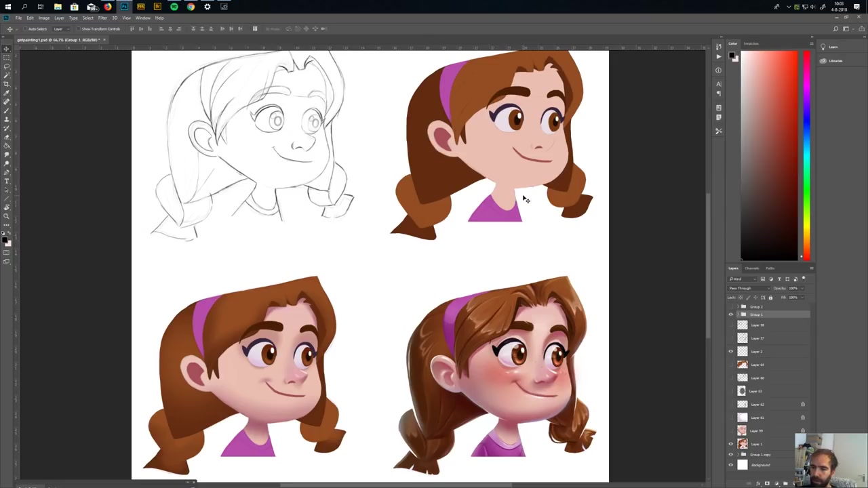Open the Layers panel flyout menu
The width and height of the screenshot is (868, 488).
click(811, 268)
